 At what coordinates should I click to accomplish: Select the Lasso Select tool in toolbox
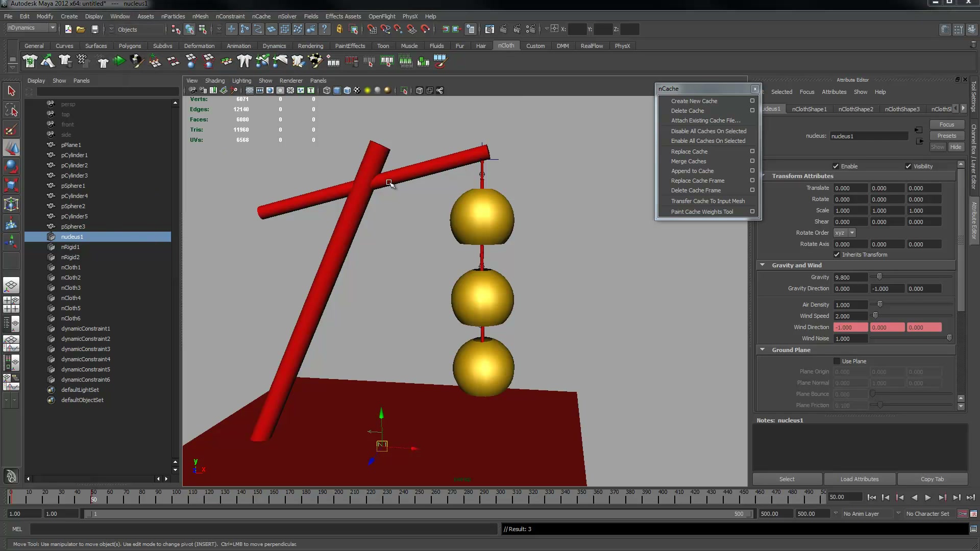(11, 110)
